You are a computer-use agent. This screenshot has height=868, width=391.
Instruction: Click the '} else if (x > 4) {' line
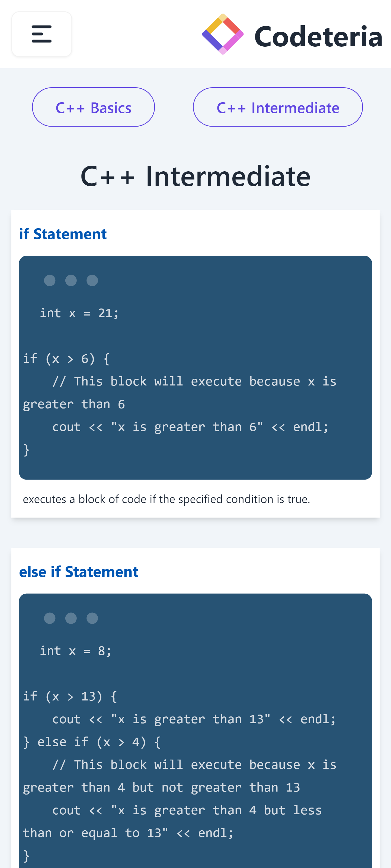[92, 742]
